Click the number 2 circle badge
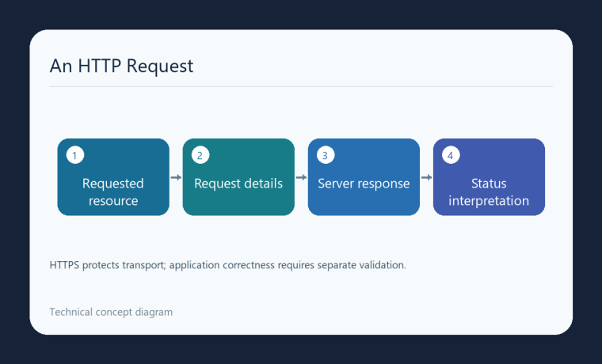602x364 pixels. 200,155
